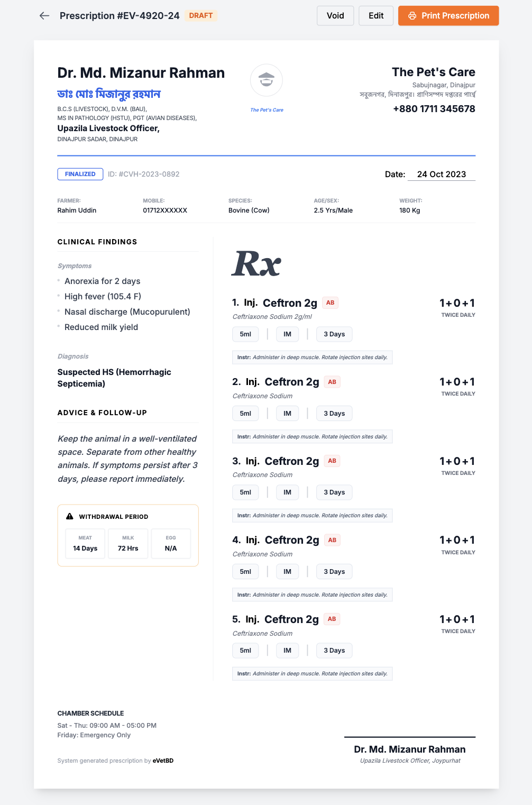This screenshot has height=805, width=532.
Task: Click the 3 Days chip of second medicine
Action: point(334,414)
